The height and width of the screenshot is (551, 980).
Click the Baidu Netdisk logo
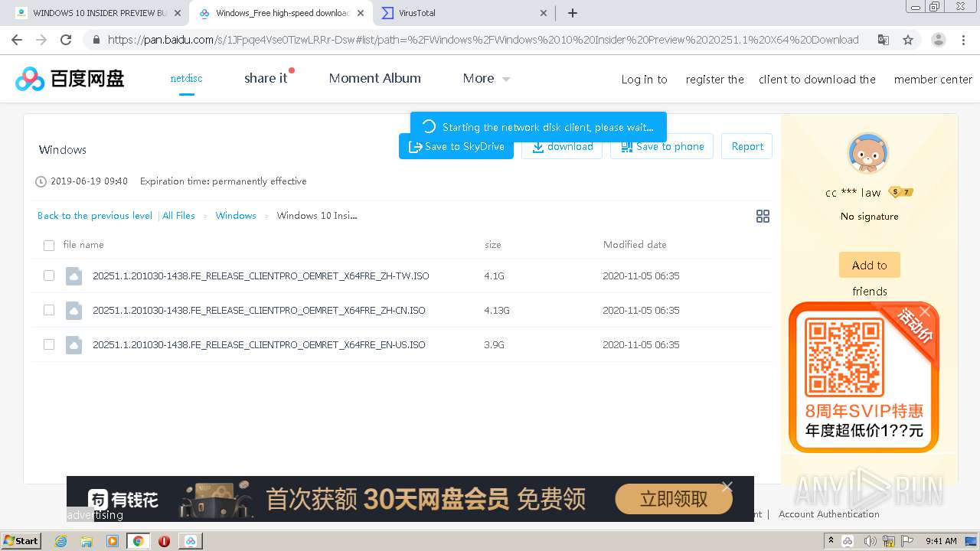(70, 78)
